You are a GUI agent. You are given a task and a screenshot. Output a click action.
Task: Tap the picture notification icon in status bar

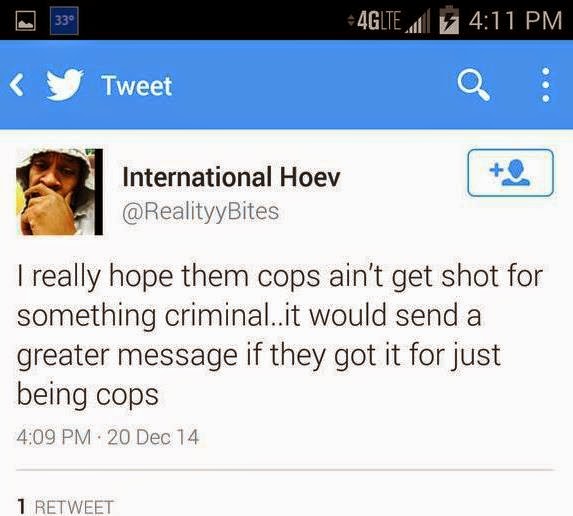tap(26, 20)
